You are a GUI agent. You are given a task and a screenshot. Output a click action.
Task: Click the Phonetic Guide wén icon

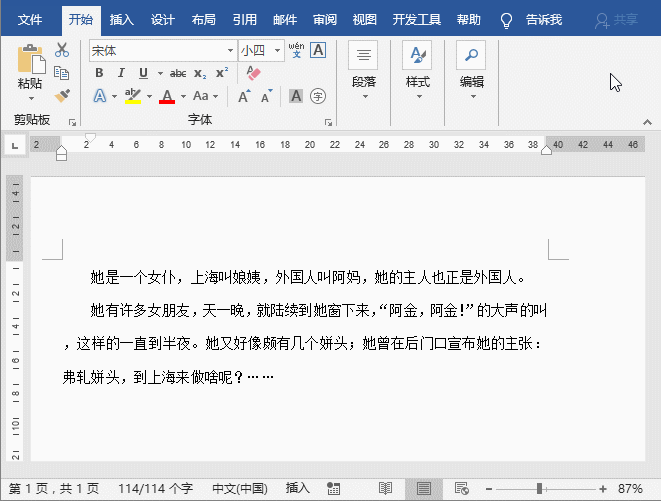pyautogui.click(x=296, y=50)
